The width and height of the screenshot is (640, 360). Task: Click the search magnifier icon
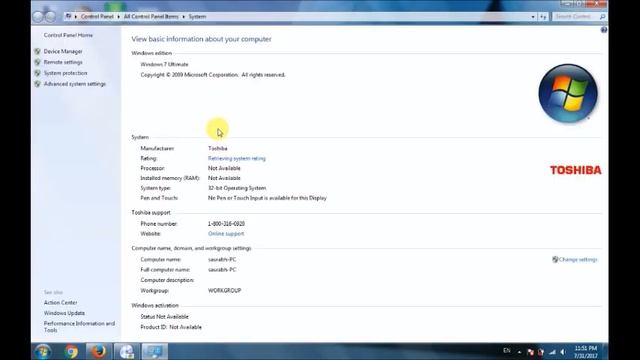(x=602, y=17)
